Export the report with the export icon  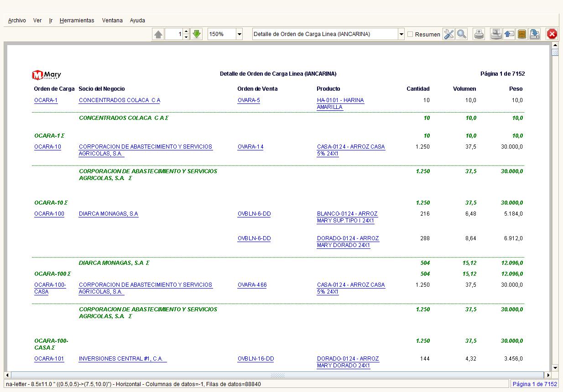click(535, 34)
